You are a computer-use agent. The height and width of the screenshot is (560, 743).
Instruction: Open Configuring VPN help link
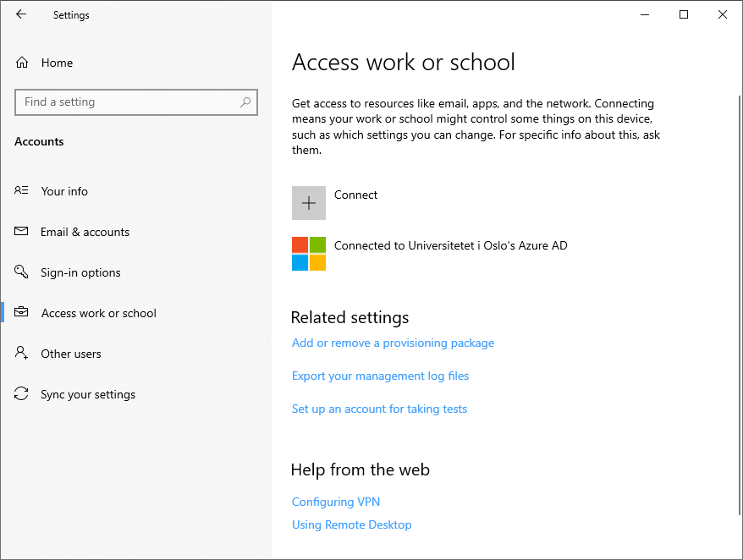pos(335,502)
